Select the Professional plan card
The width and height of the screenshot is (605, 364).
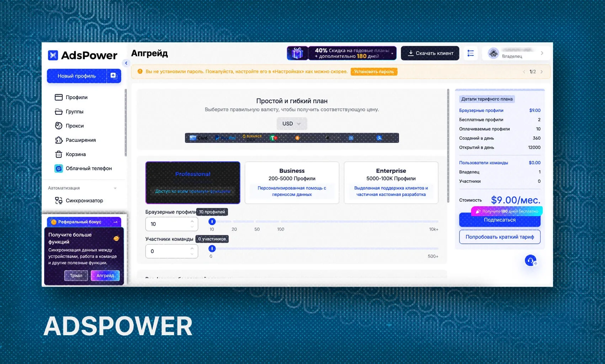point(193,183)
